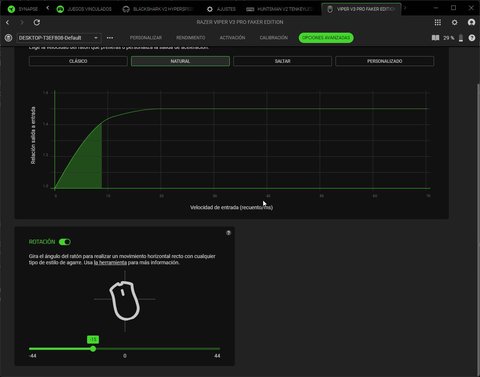This screenshot has height=377, width=480.
Task: Switch to the Huntsman V2 Tenkeyless tab
Action: pyautogui.click(x=279, y=9)
